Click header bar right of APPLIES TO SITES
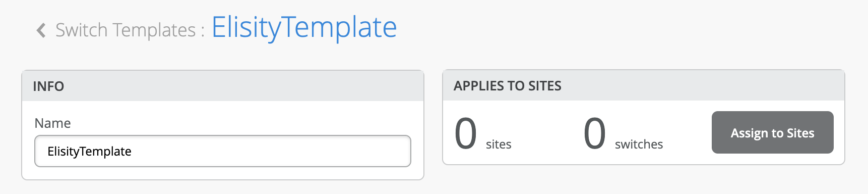 tap(701, 86)
